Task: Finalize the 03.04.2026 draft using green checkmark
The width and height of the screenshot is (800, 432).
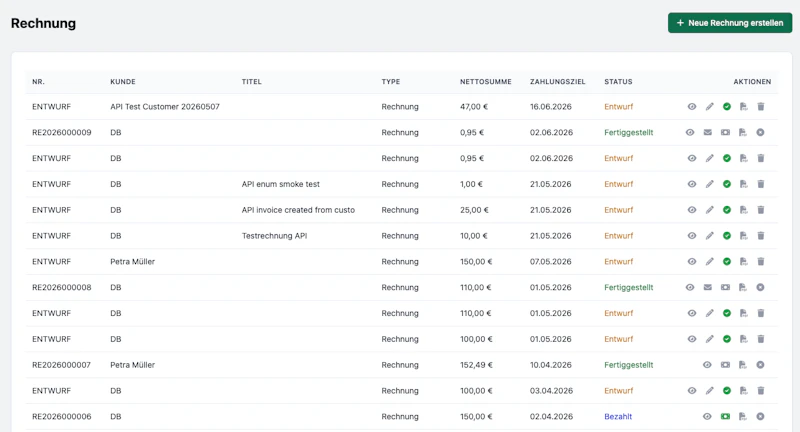Action: coord(727,391)
